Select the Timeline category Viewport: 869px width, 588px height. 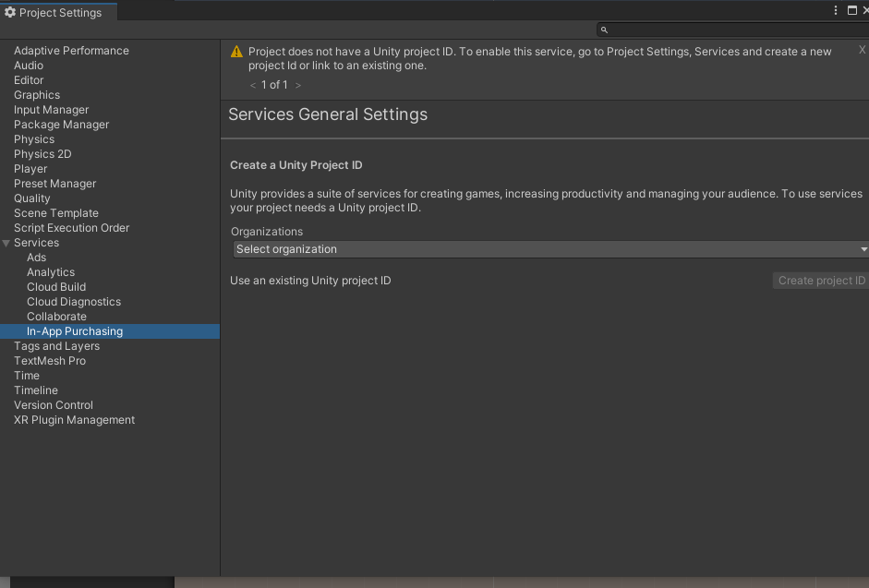(x=35, y=390)
